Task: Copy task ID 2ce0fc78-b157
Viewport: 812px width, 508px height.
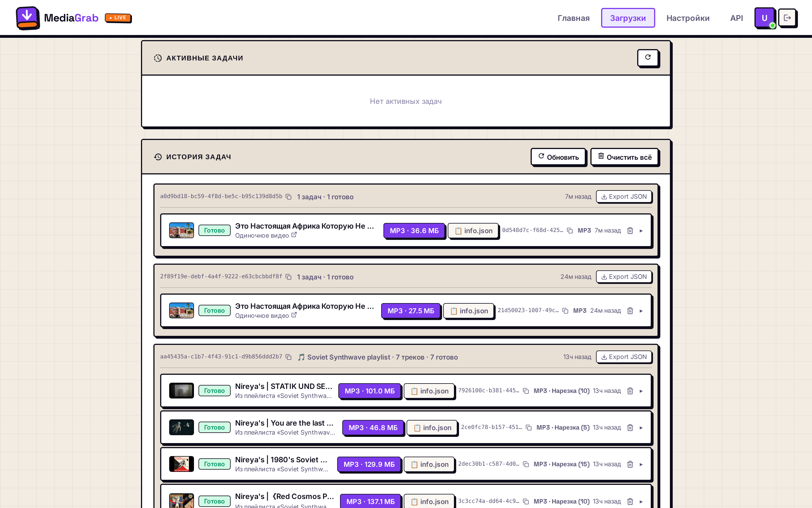Action: [x=529, y=427]
